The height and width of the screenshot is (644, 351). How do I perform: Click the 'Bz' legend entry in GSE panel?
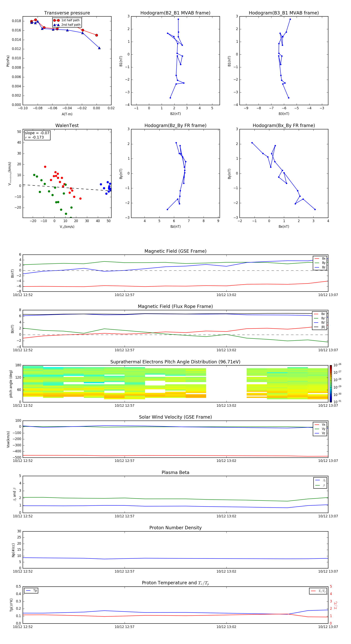(320, 268)
